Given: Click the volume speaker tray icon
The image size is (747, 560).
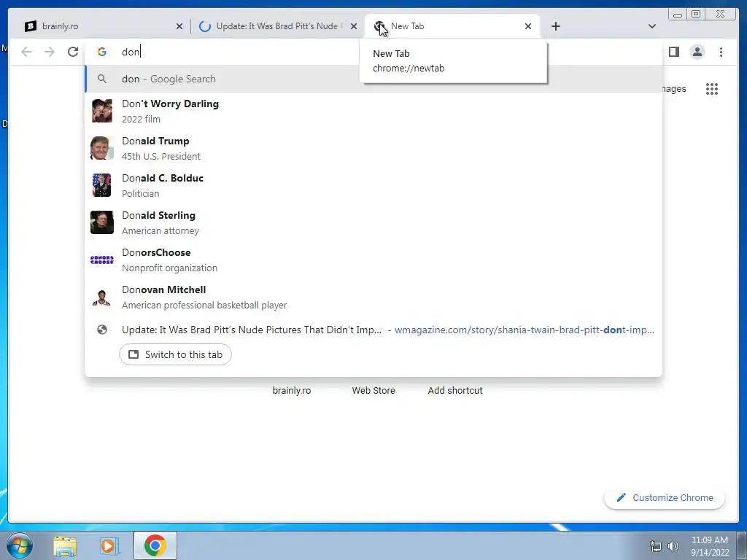Looking at the screenshot, I should [673, 546].
